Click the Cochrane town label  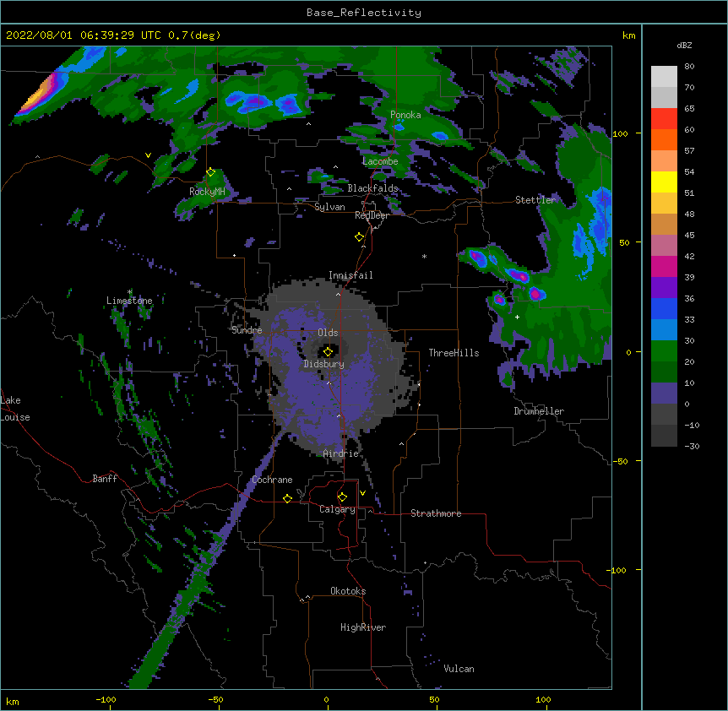pyautogui.click(x=272, y=480)
